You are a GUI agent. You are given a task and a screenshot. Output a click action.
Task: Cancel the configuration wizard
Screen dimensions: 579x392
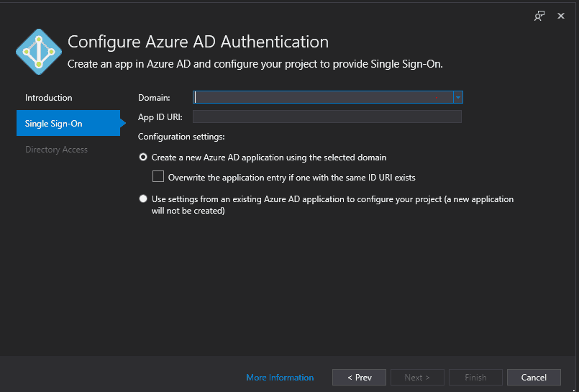click(534, 377)
